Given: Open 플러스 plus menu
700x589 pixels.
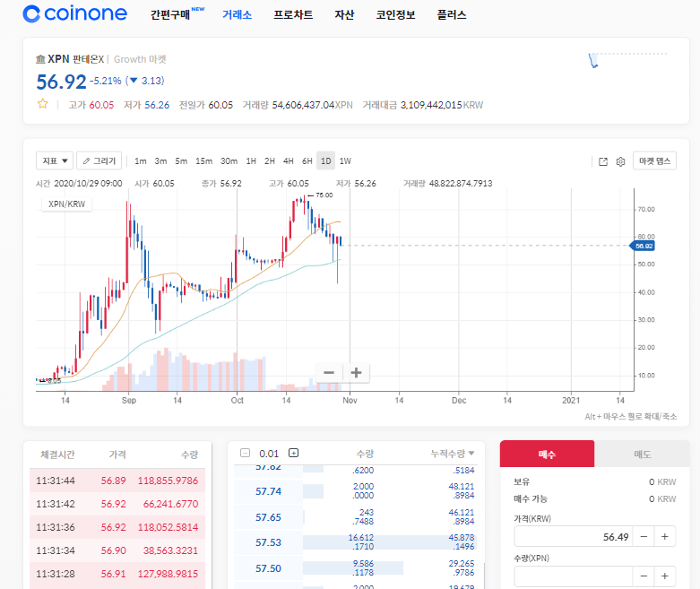Looking at the screenshot, I should (452, 14).
